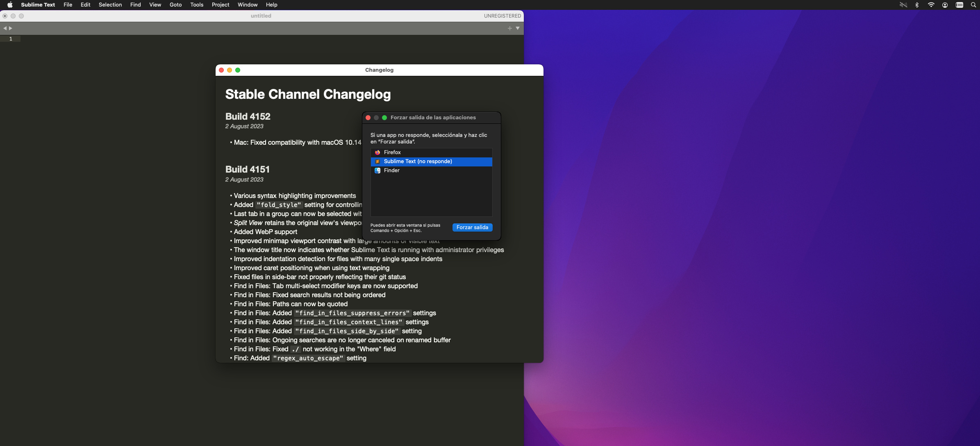The width and height of the screenshot is (980, 446).
Task: Click the Build 4152 heading
Action: coord(248,116)
